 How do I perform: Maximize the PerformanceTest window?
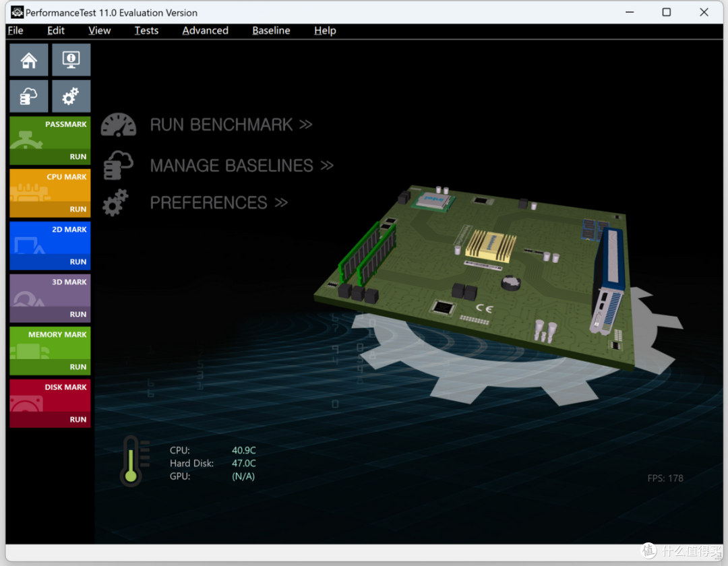[x=666, y=13]
